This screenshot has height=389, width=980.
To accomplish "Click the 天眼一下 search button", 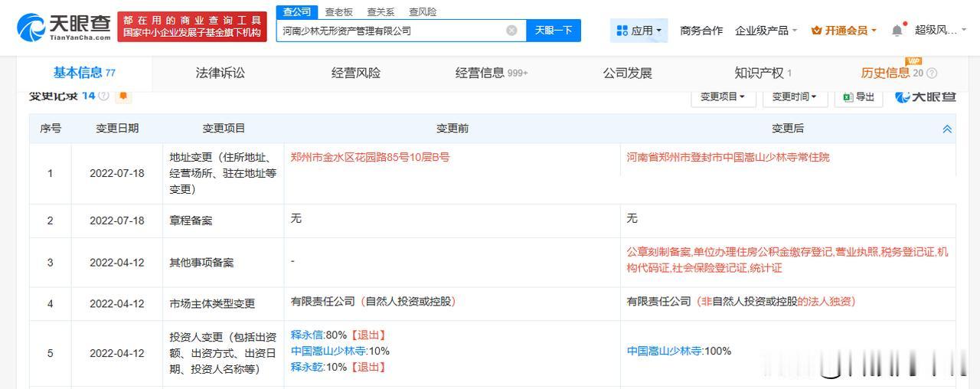I will point(554,31).
